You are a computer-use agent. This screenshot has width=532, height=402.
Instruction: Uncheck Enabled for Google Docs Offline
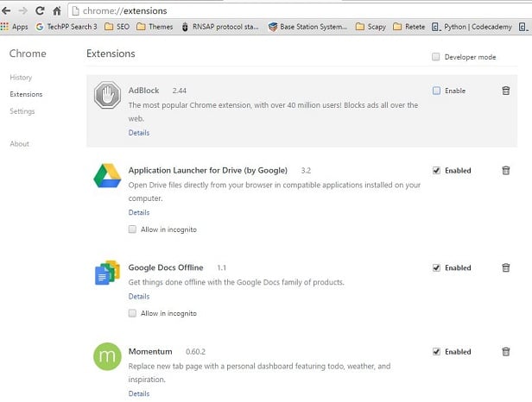[x=436, y=267]
